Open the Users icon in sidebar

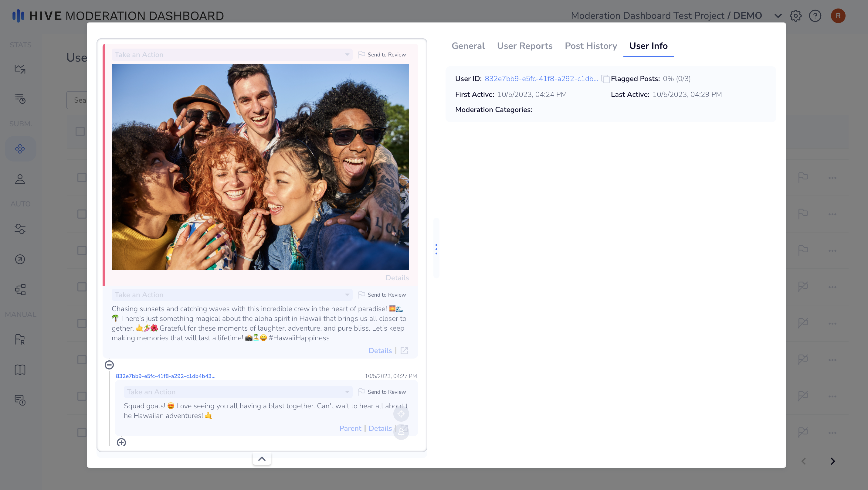[x=20, y=179]
